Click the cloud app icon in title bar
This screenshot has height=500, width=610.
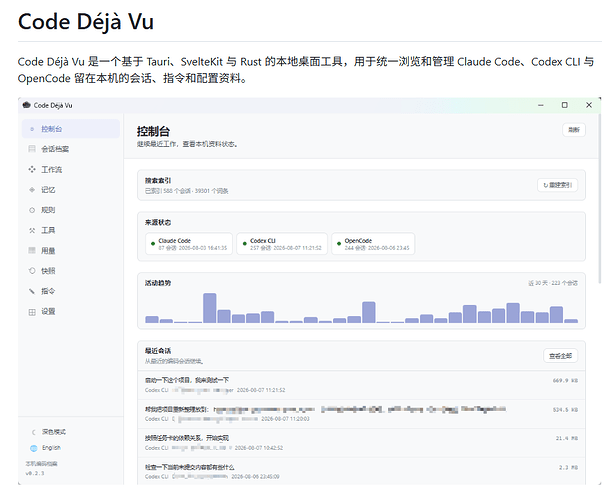pos(26,105)
